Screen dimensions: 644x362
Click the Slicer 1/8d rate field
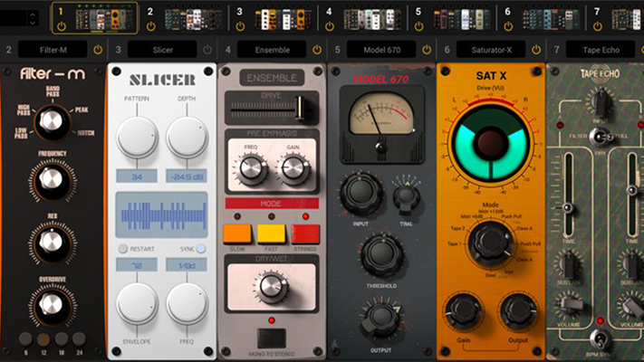[187, 265]
